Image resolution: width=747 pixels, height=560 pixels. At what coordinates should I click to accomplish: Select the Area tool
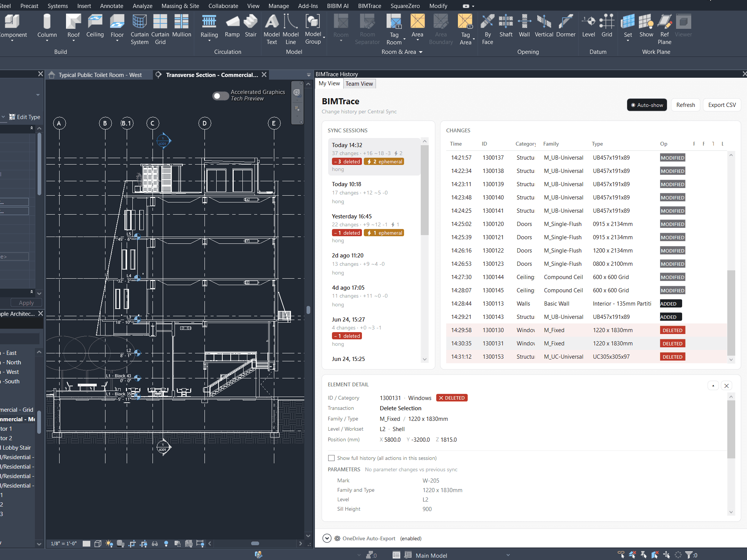(x=417, y=27)
